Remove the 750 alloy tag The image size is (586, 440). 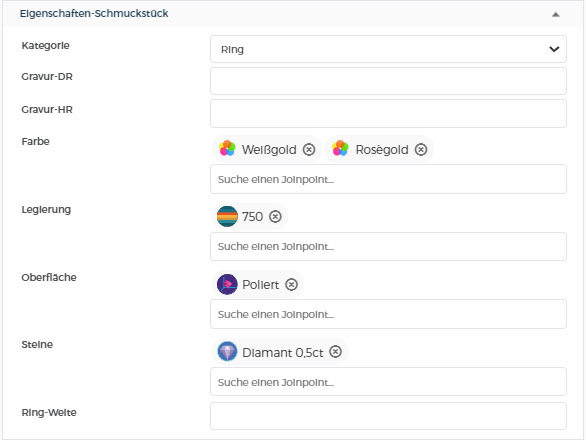(275, 216)
